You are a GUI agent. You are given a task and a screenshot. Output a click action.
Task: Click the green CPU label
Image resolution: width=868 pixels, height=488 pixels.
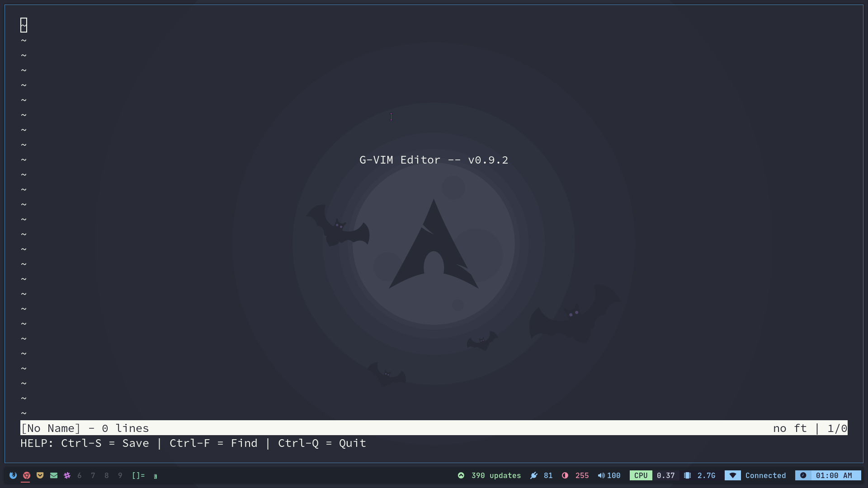pyautogui.click(x=641, y=475)
